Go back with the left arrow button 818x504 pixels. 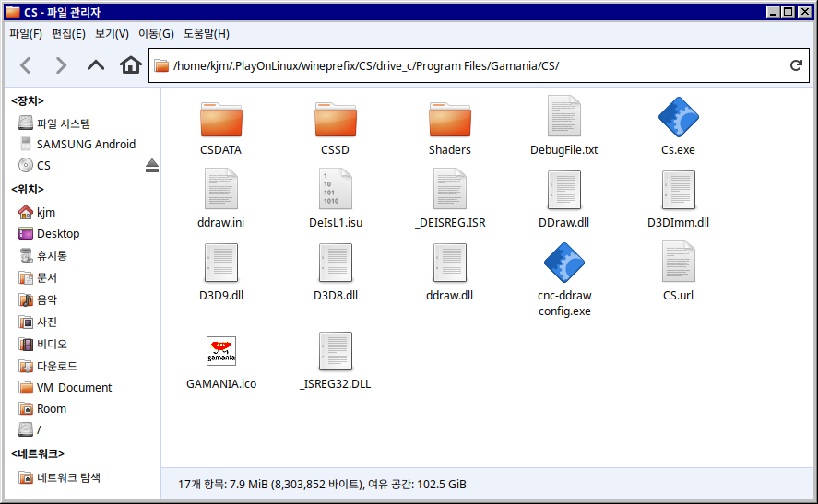(x=26, y=65)
